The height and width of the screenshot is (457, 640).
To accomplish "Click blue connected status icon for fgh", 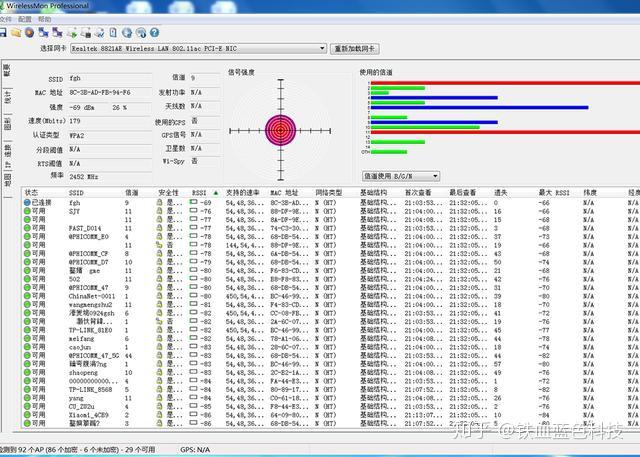I will pyautogui.click(x=27, y=202).
